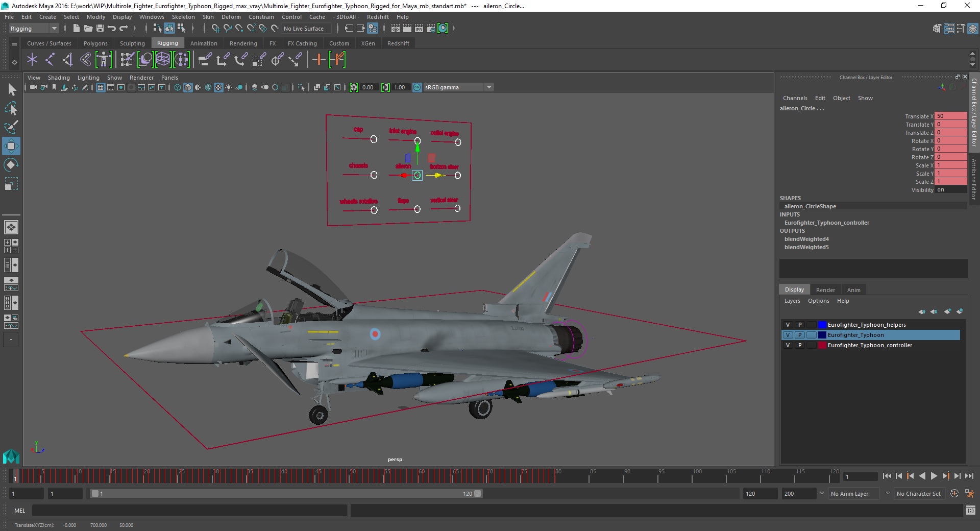Click the Eurofighter_Typhoon_controller red color swatch

coord(822,345)
